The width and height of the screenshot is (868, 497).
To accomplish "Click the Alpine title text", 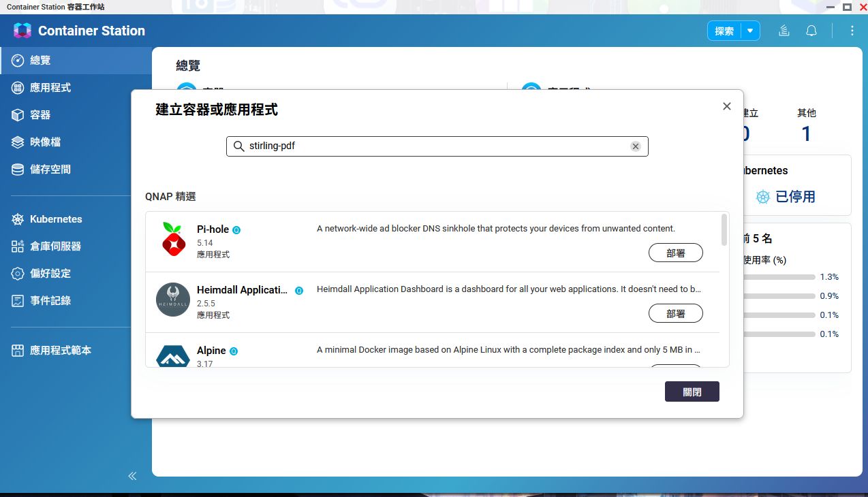I will click(x=211, y=351).
